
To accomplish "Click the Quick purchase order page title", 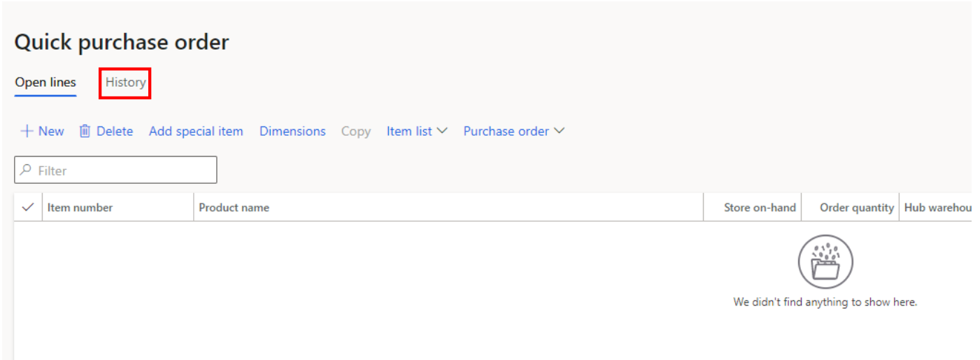I will (x=122, y=43).
